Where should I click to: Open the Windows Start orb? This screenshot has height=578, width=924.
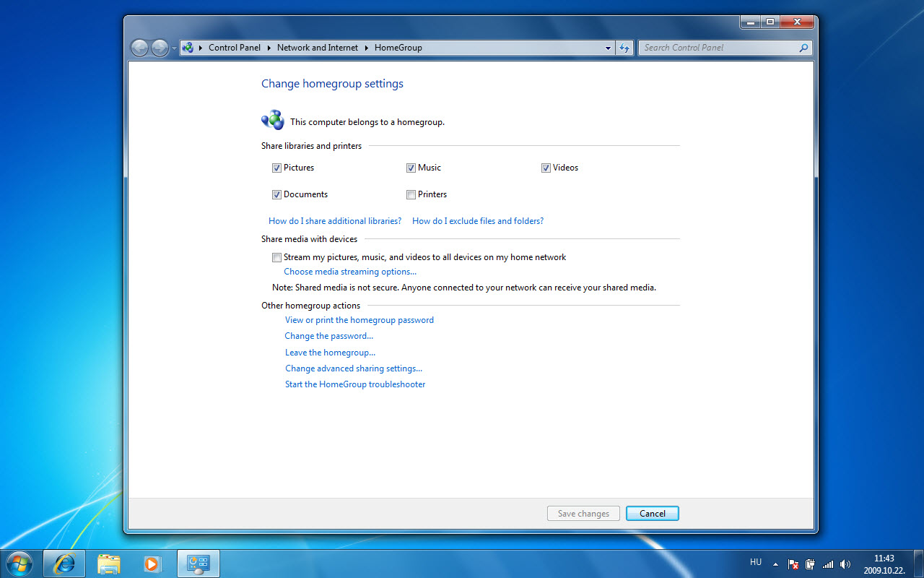19,563
